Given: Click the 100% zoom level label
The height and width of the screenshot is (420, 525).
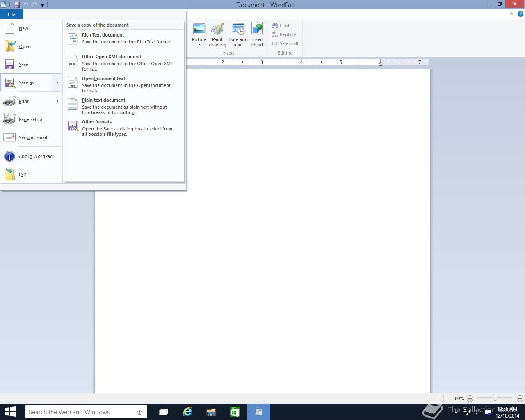Looking at the screenshot, I should 458,398.
